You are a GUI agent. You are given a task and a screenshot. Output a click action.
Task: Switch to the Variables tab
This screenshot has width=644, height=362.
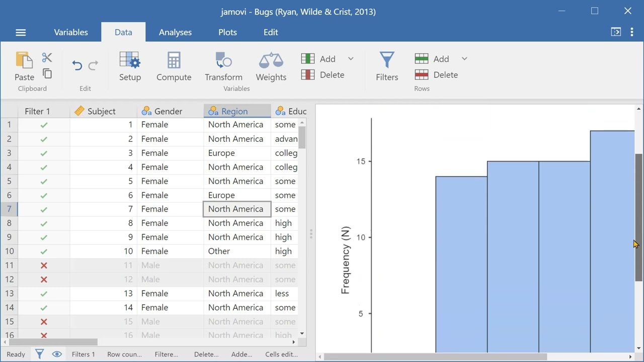coord(71,32)
